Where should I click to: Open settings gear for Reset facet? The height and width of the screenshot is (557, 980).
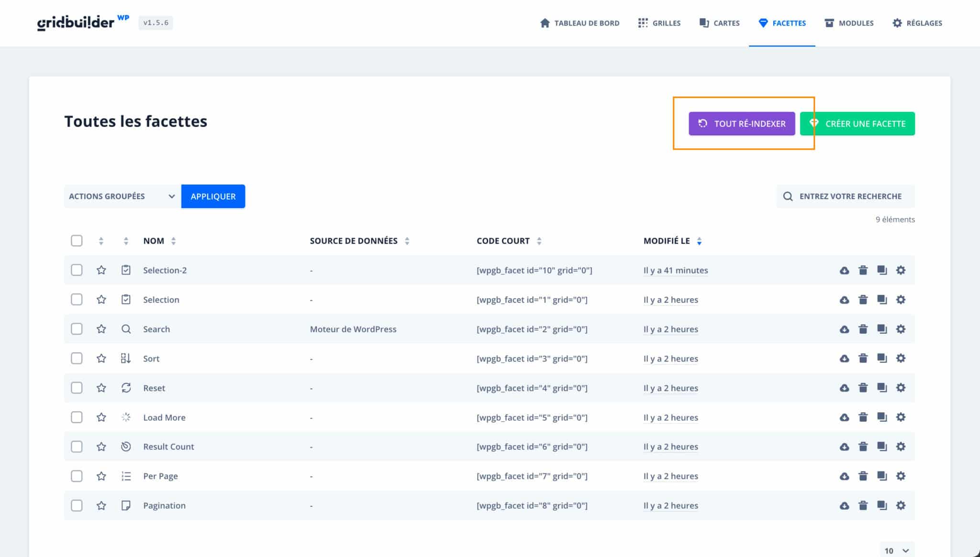[901, 388]
